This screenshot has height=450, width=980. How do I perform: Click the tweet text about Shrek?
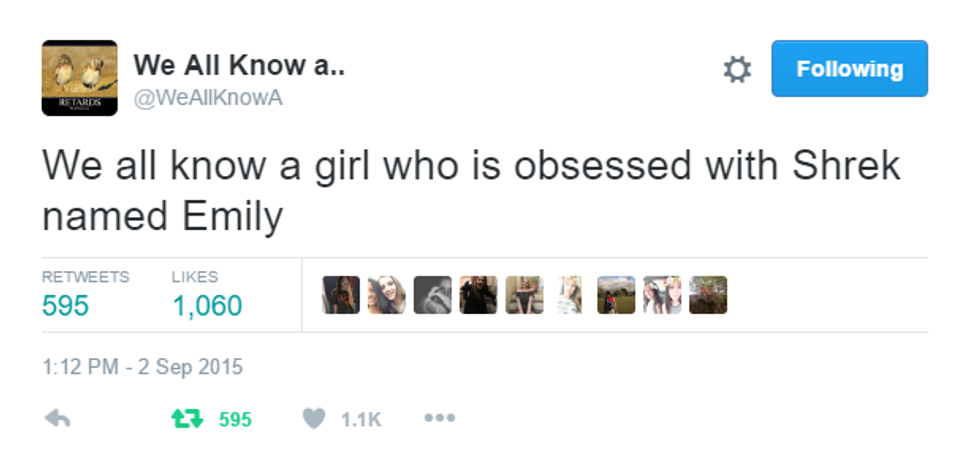[x=470, y=190]
